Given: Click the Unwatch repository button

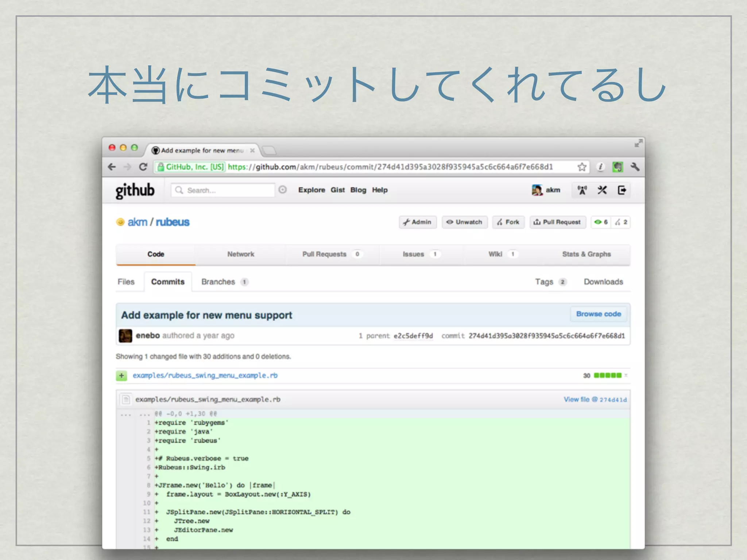Looking at the screenshot, I should click(464, 222).
